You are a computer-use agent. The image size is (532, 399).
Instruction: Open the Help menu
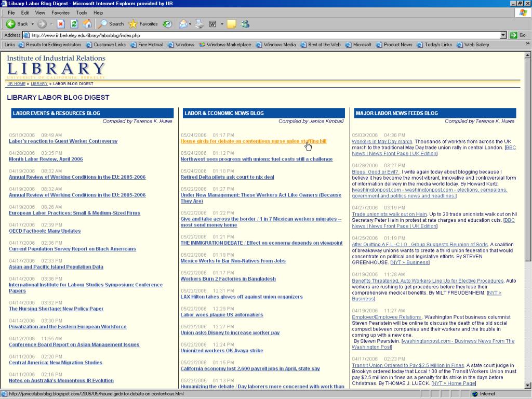pos(98,13)
